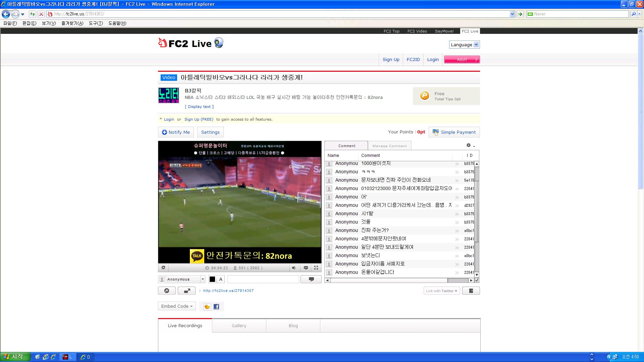Reload the video player stream
The height and width of the screenshot is (362, 644).
coord(163,267)
